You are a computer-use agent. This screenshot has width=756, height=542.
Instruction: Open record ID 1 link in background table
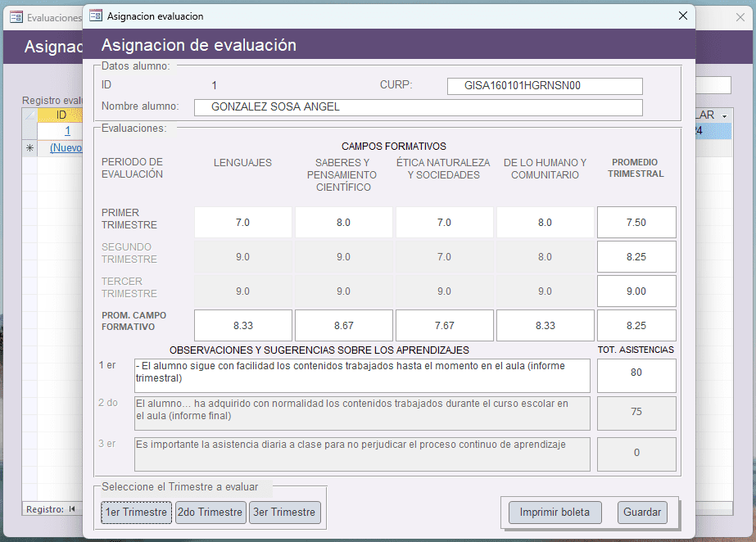pos(67,130)
